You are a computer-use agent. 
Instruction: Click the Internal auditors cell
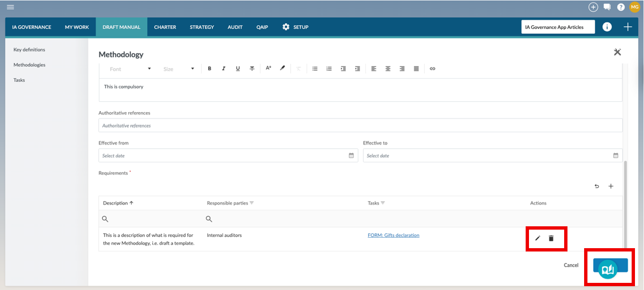pos(224,235)
